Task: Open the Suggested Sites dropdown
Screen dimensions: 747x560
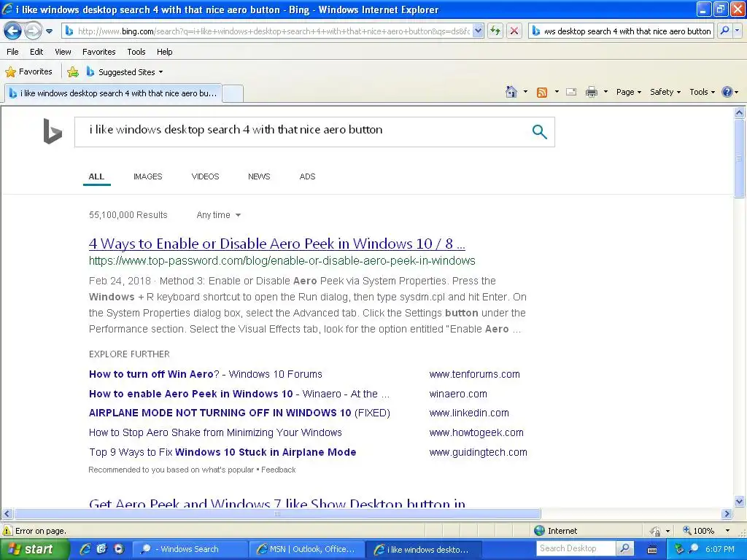Action: (x=124, y=72)
